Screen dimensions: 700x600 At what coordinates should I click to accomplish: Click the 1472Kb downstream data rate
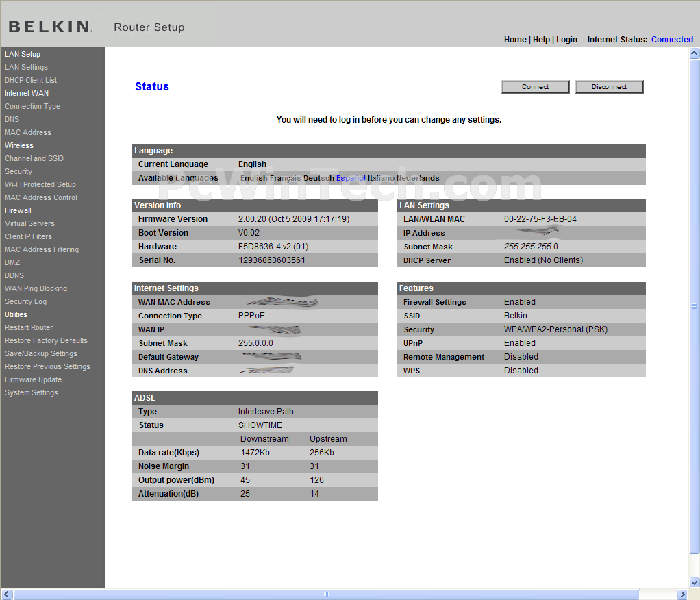pos(255,453)
